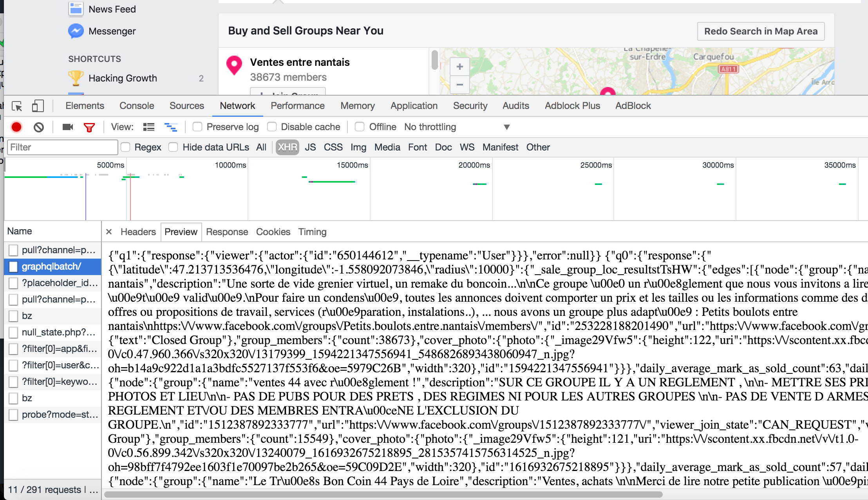Tick the Regex filter checkbox
This screenshot has width=868, height=500.
coord(125,147)
